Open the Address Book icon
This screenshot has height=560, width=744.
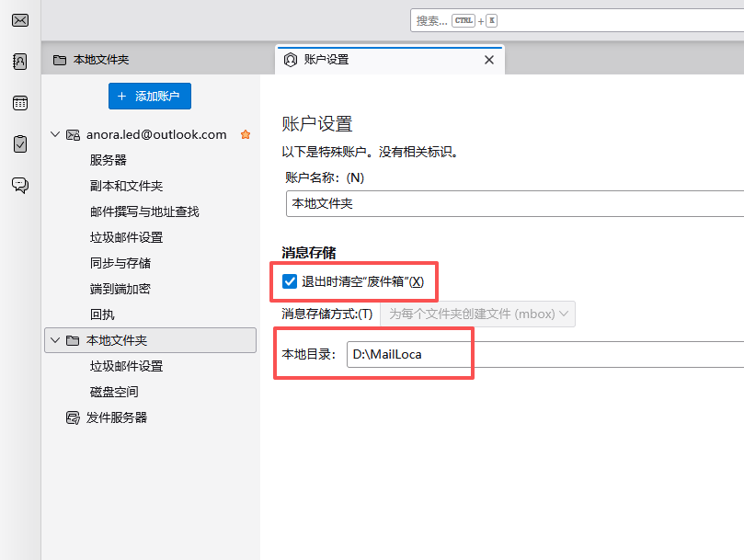point(20,62)
